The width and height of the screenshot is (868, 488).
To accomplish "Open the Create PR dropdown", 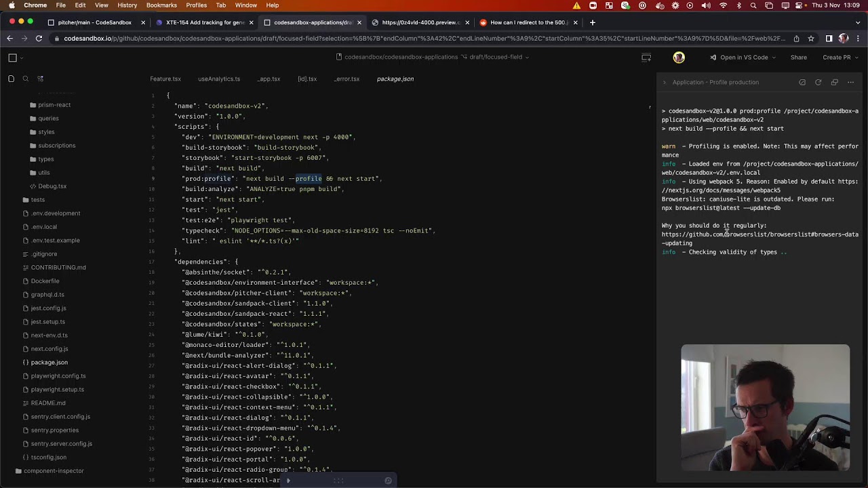I will [840, 58].
